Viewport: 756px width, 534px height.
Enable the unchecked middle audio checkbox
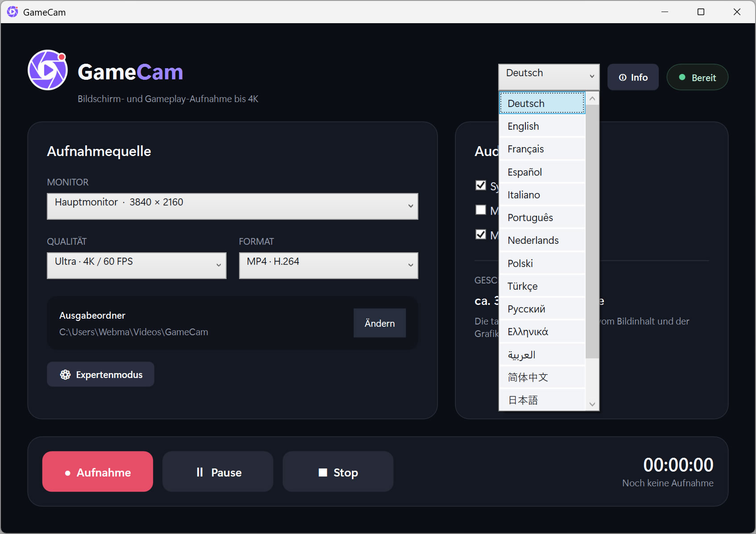point(481,209)
